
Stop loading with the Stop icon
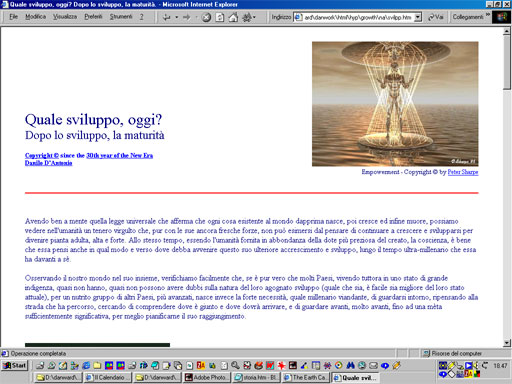tap(206, 17)
